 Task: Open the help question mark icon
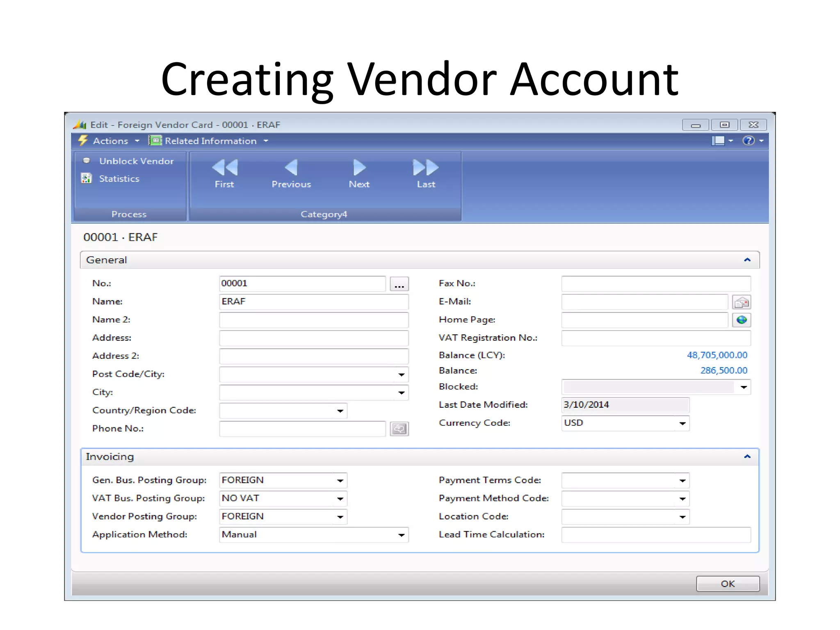748,141
